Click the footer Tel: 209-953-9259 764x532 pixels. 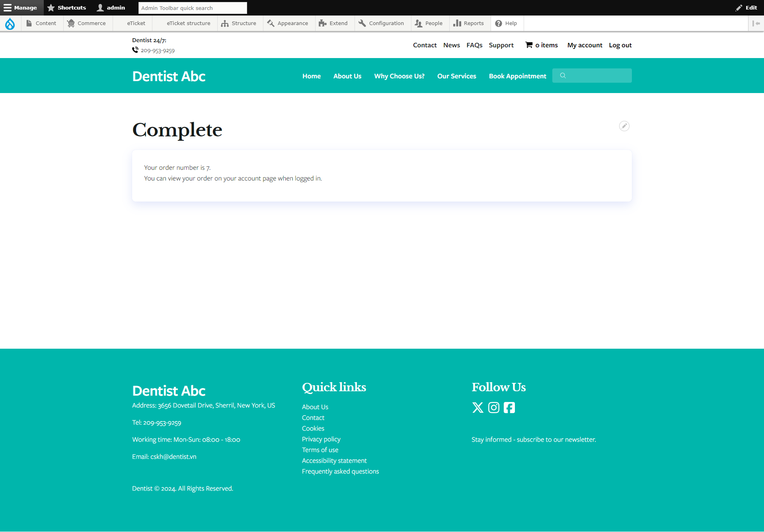156,422
